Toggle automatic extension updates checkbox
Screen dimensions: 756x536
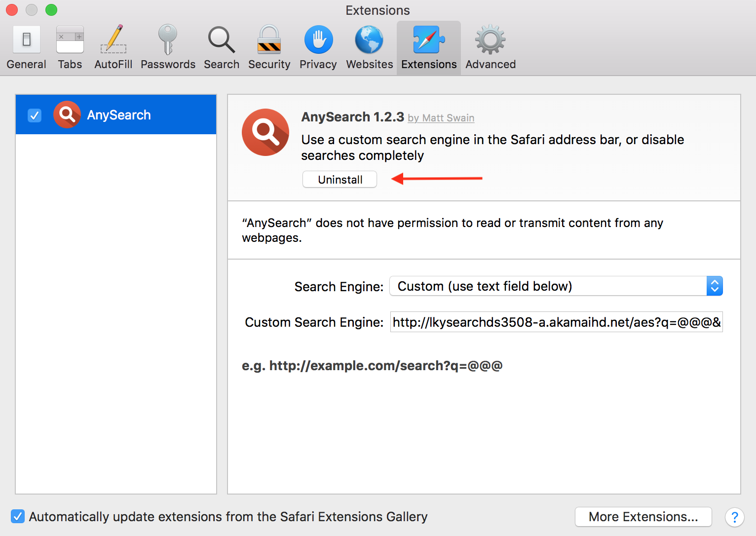coord(18,516)
